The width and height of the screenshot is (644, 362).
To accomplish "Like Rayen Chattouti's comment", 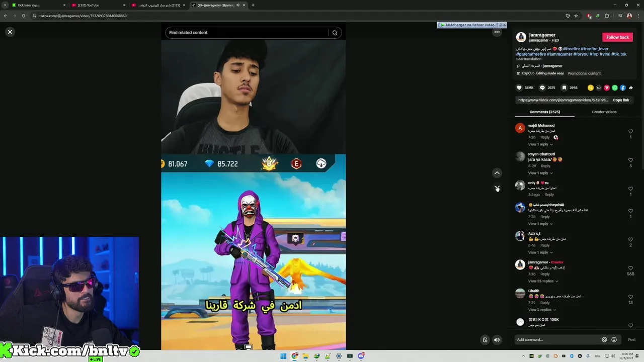I will [630, 160].
